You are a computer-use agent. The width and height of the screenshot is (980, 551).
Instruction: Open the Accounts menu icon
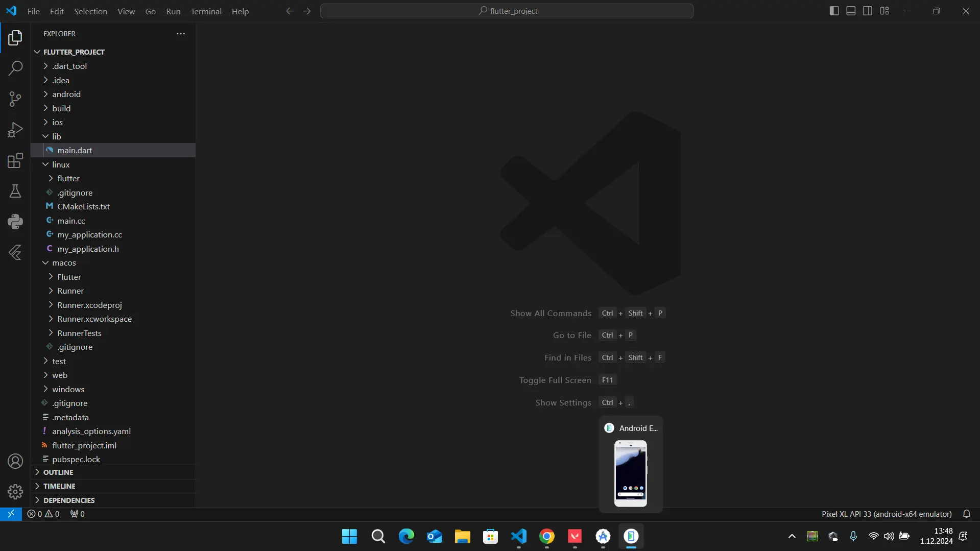click(x=15, y=461)
